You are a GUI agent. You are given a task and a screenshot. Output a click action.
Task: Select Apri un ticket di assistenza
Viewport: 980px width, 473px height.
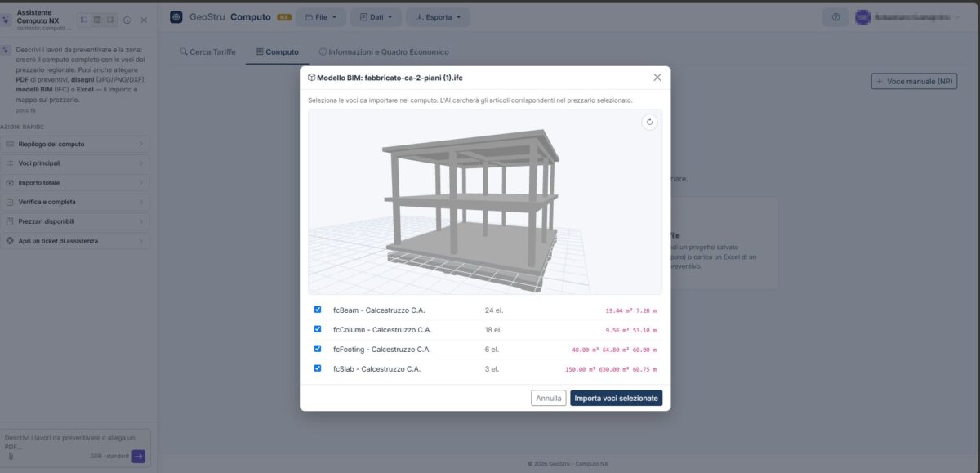coord(74,241)
